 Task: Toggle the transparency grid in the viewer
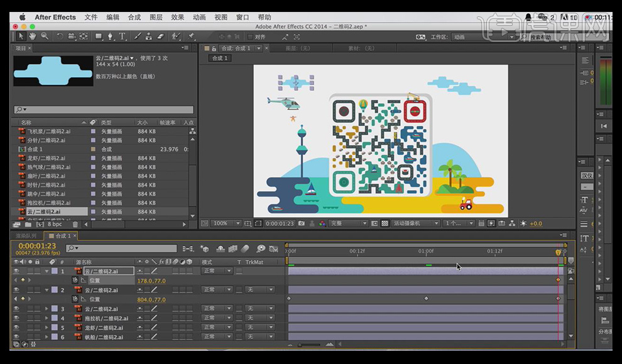[385, 223]
